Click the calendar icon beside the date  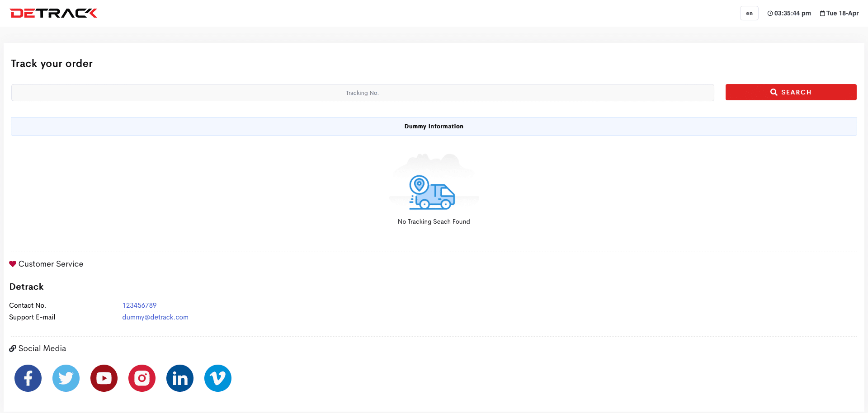click(822, 14)
